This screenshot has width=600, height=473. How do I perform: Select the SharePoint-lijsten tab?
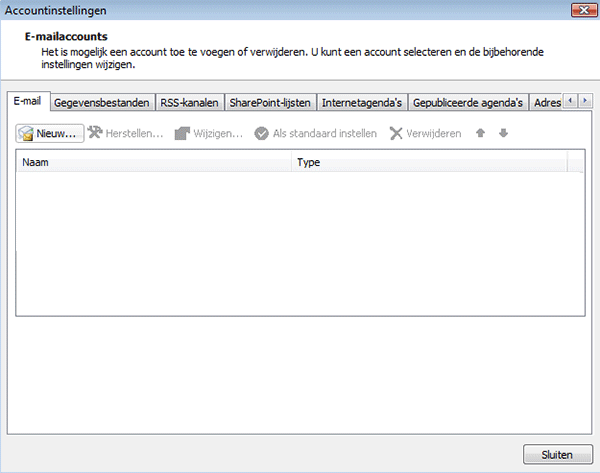tap(270, 102)
